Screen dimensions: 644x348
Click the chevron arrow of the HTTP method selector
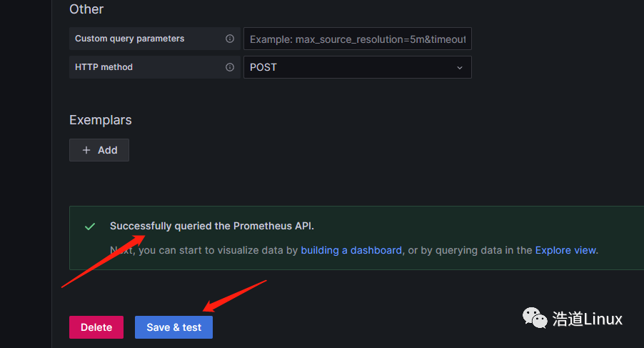[459, 67]
